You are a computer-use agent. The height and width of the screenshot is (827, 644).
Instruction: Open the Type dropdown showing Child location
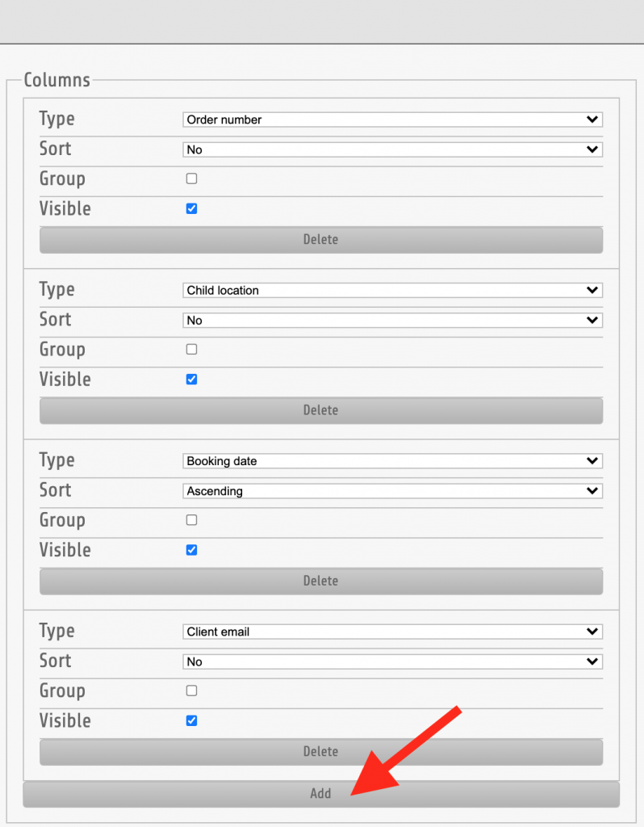pos(393,291)
